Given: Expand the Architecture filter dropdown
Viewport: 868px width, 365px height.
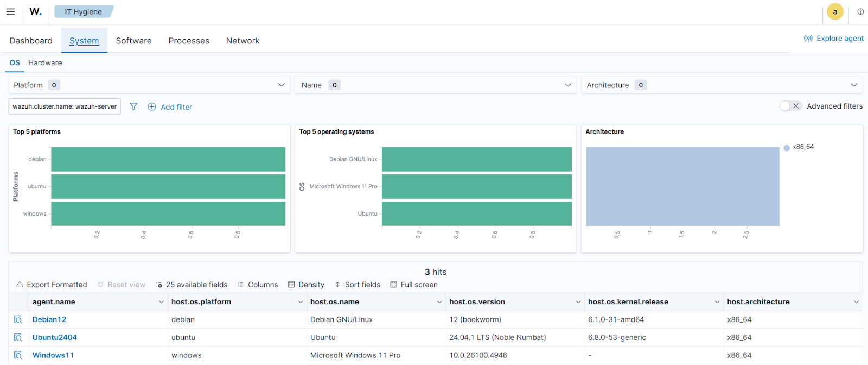Looking at the screenshot, I should pos(853,85).
